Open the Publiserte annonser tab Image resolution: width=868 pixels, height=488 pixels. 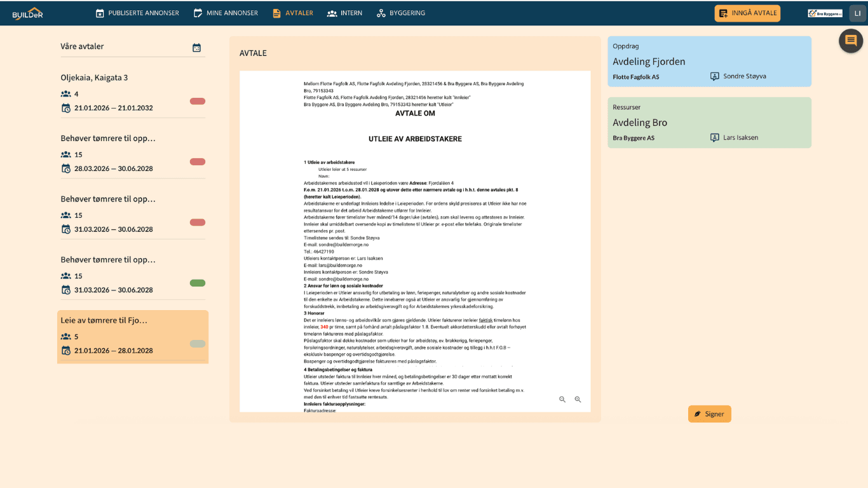click(x=137, y=13)
